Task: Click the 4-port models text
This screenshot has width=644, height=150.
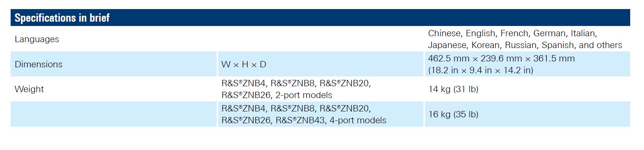Action: tap(358, 120)
